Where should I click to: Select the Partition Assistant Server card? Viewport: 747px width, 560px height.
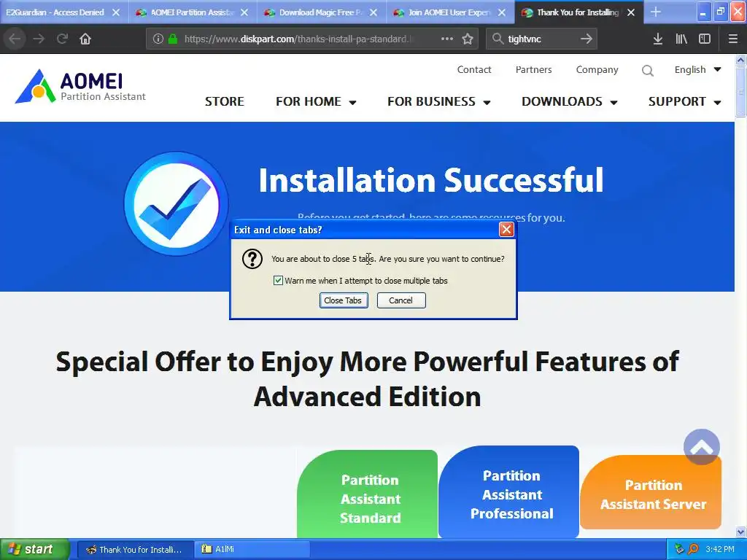(651, 492)
